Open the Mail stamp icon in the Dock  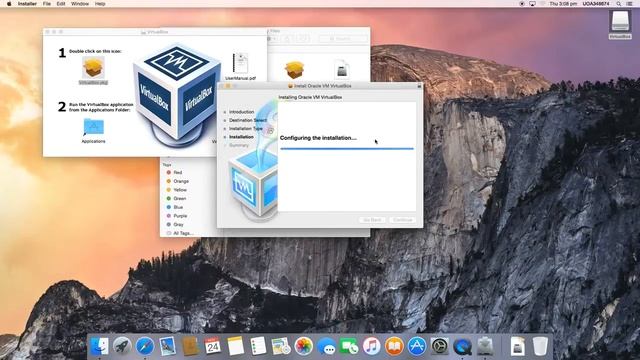(x=167, y=347)
